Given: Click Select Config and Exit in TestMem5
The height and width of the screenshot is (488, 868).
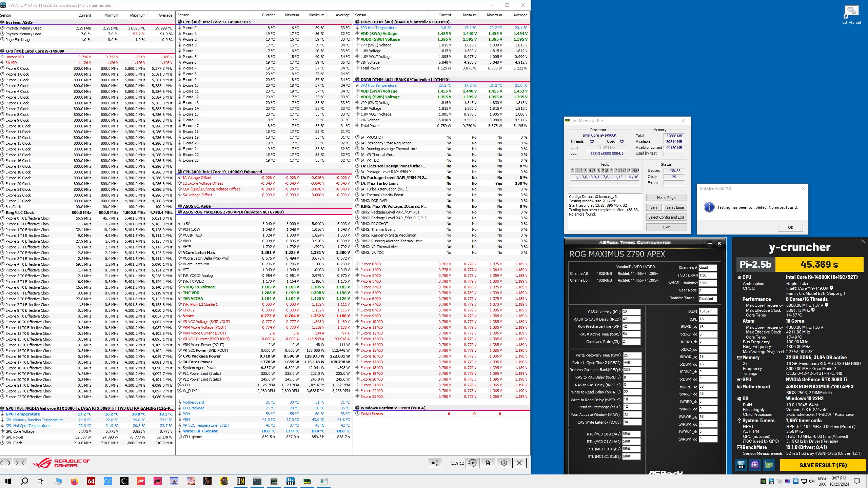Looking at the screenshot, I should pyautogui.click(x=666, y=217).
